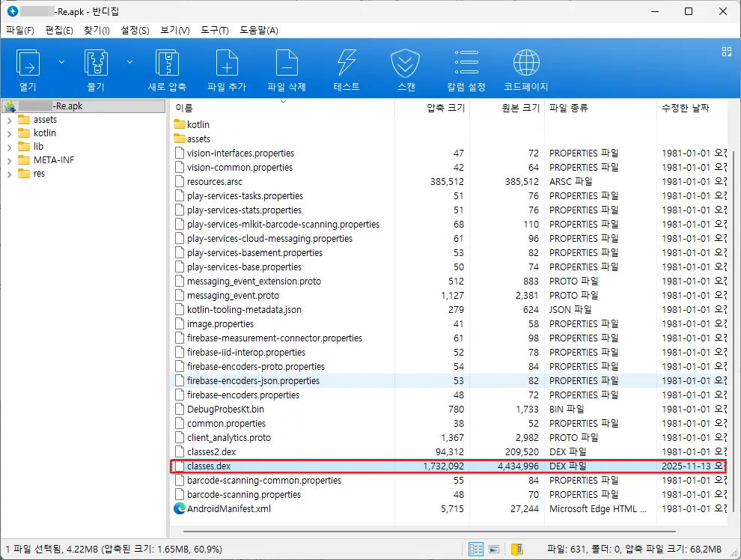Select play-services-mlkit-barcode-scanning.properties

(x=283, y=224)
